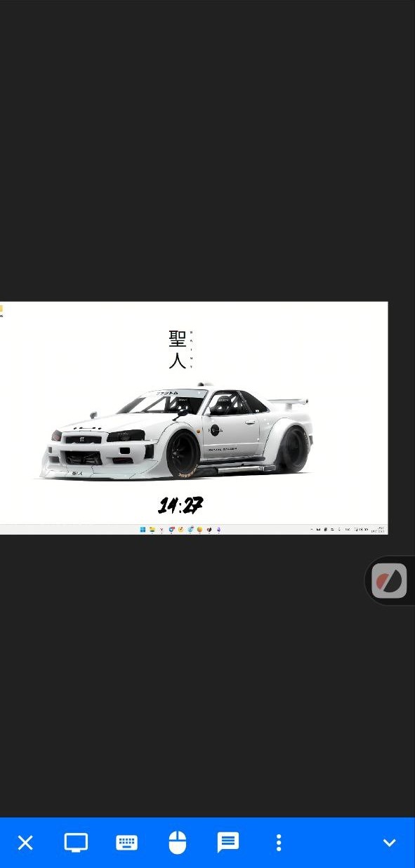Click the language indicator in the remote tray
The height and width of the screenshot is (868, 415).
coord(348,530)
